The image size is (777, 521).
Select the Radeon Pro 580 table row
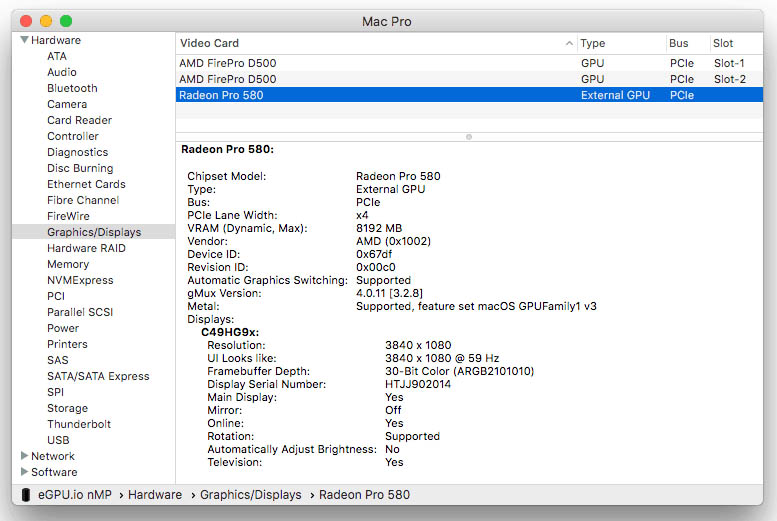[469, 95]
